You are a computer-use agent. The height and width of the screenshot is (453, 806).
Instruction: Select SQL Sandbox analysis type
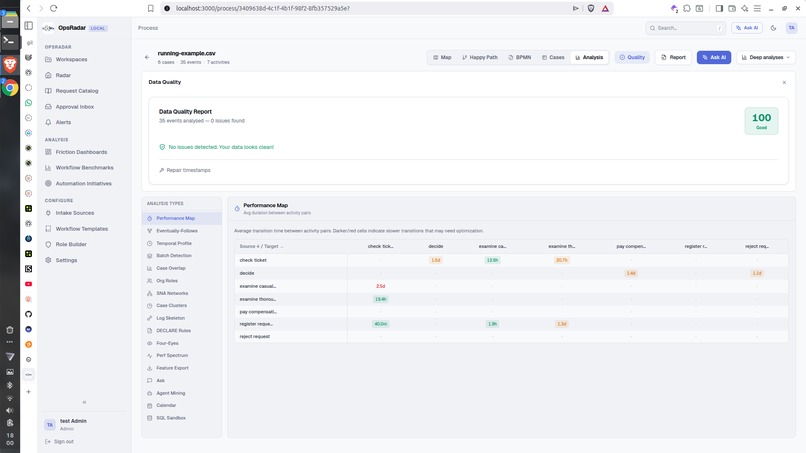coord(181,418)
